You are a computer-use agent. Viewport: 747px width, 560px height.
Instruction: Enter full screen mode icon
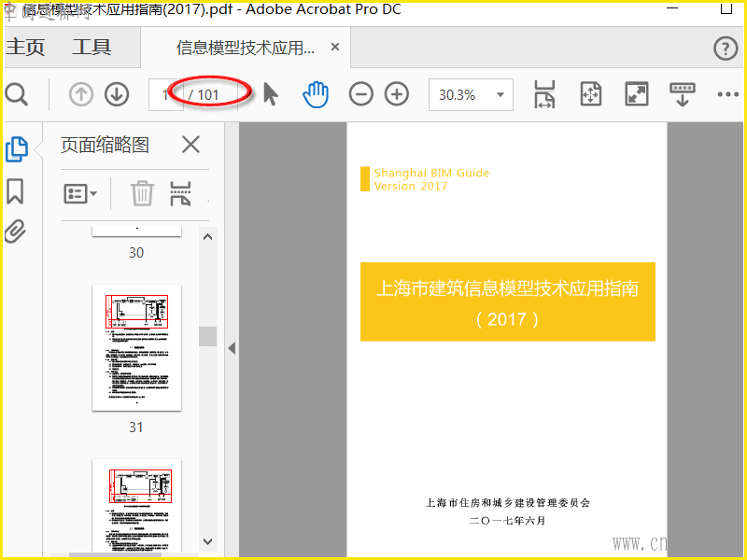(x=637, y=94)
